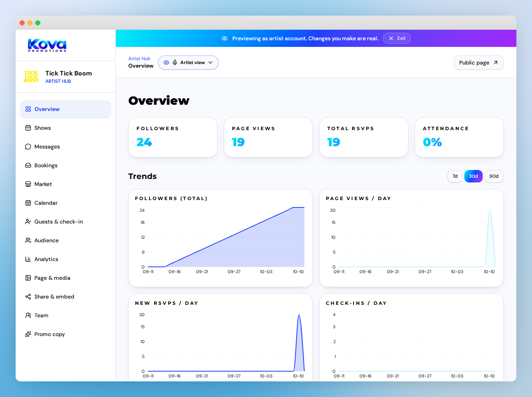Viewport: 532px width, 397px height.
Task: Click the Artist Hub breadcrumb link
Action: [x=139, y=59]
